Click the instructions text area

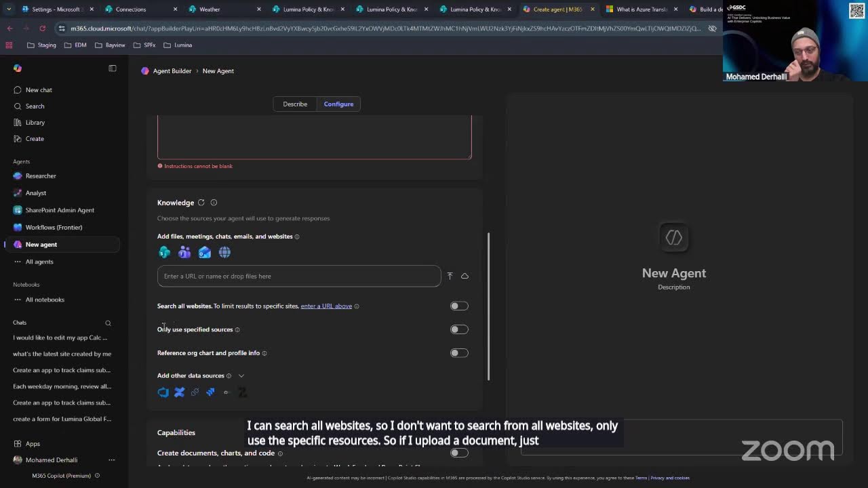pos(314,138)
